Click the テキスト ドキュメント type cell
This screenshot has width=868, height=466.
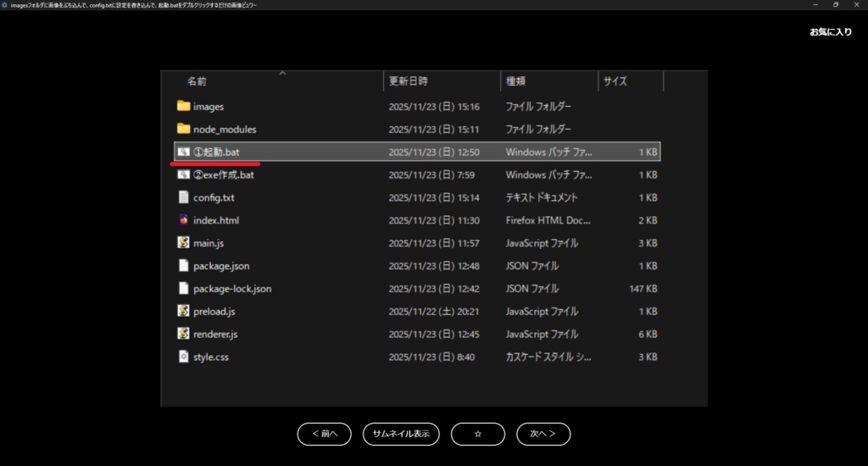542,197
